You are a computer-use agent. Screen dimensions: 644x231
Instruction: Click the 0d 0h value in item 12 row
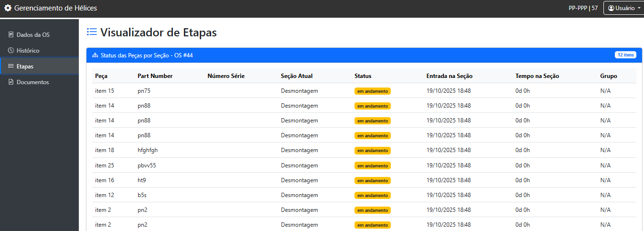[x=523, y=195]
